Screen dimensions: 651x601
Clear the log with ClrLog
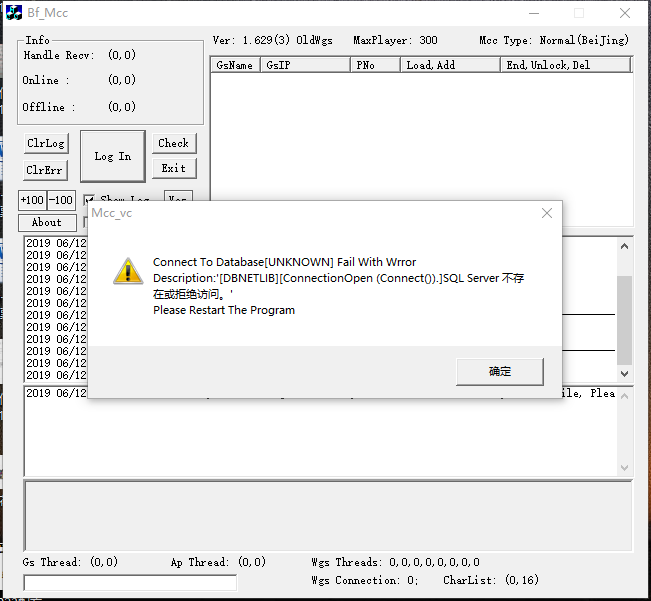point(45,144)
